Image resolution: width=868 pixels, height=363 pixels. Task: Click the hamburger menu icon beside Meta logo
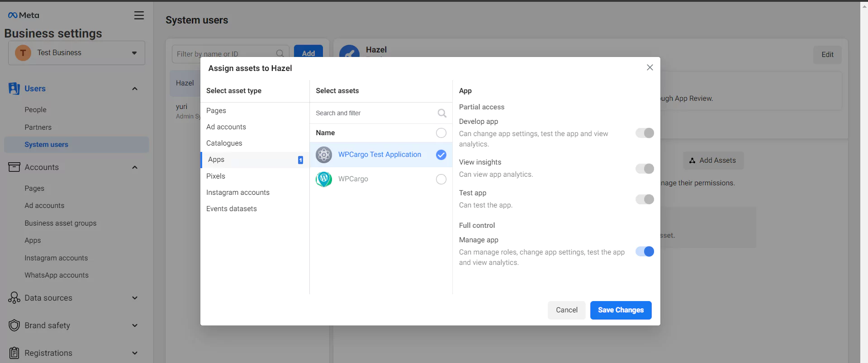click(139, 15)
